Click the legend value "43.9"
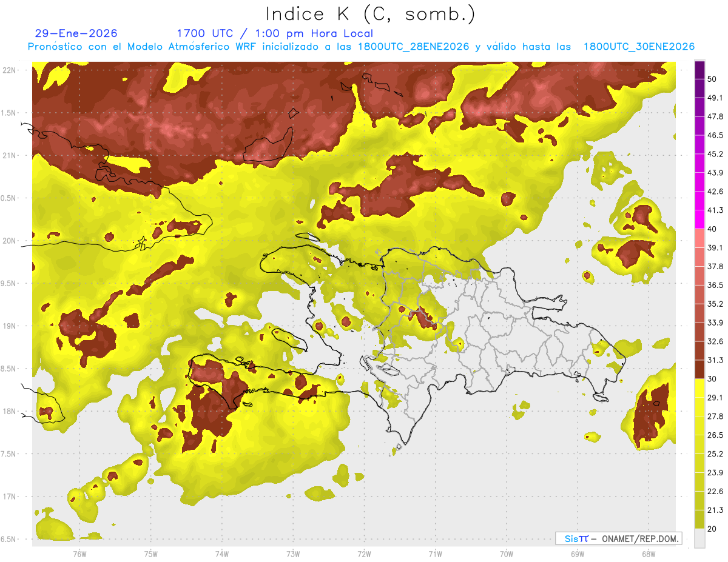The height and width of the screenshot is (562, 728). pyautogui.click(x=715, y=173)
